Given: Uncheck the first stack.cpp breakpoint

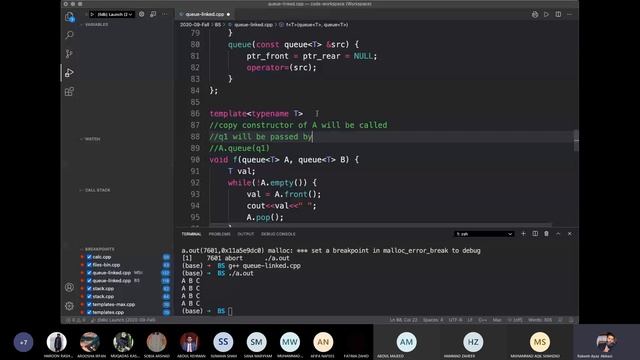Looking at the screenshot, I should 89,289.
